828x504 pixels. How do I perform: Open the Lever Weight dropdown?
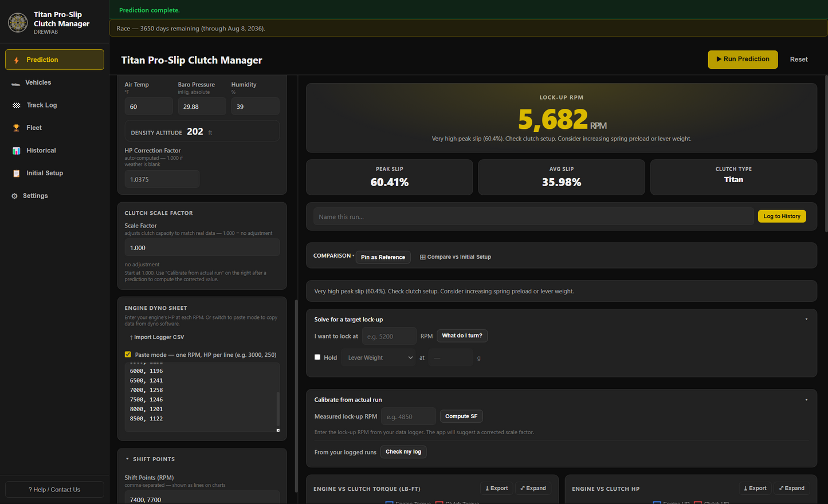[379, 357]
